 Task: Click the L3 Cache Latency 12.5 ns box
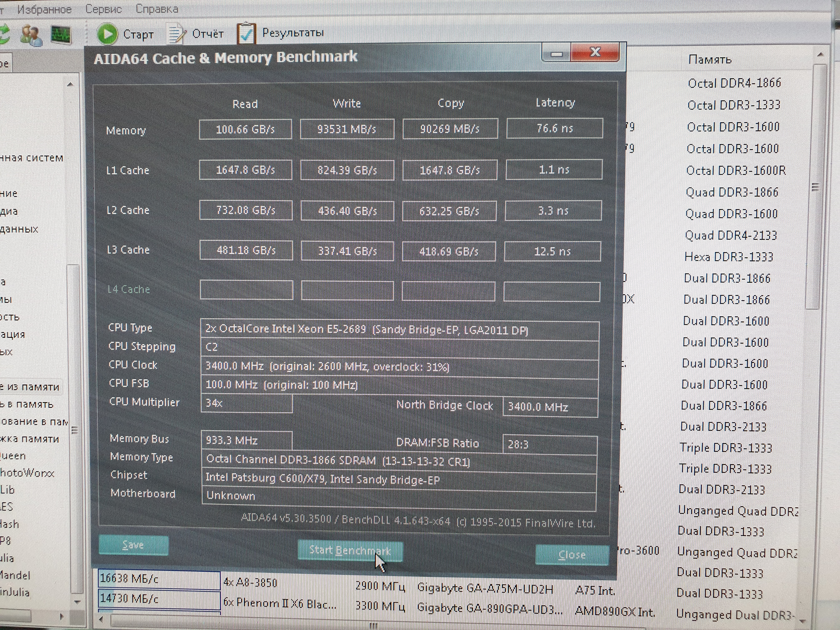tap(552, 251)
